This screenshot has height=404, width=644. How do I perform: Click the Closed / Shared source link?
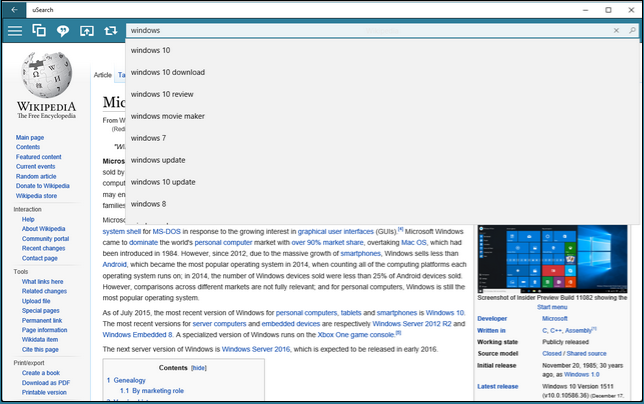[574, 354]
